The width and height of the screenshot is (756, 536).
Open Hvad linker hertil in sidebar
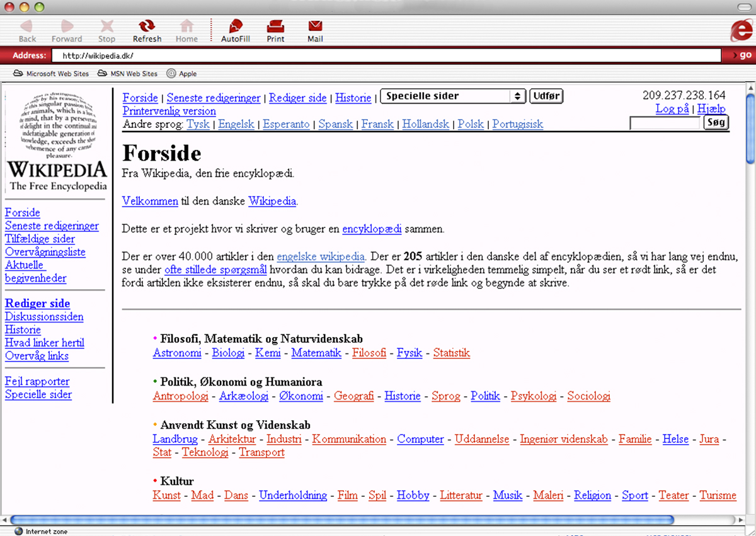point(45,343)
